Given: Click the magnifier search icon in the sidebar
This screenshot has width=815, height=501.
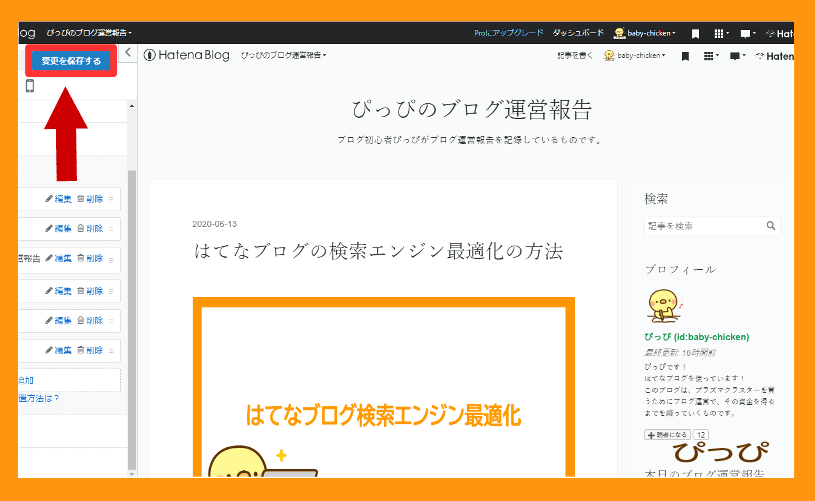Looking at the screenshot, I should pyautogui.click(x=771, y=226).
